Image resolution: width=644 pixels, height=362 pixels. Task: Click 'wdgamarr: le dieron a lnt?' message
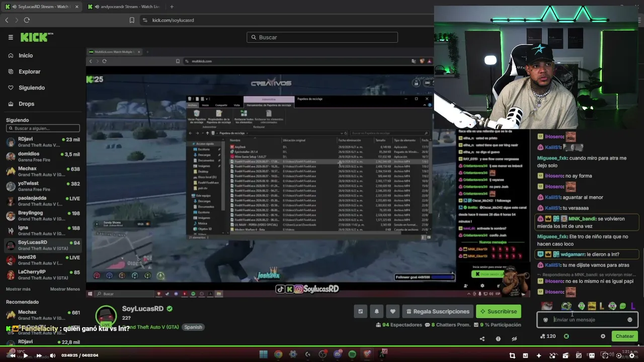587,254
